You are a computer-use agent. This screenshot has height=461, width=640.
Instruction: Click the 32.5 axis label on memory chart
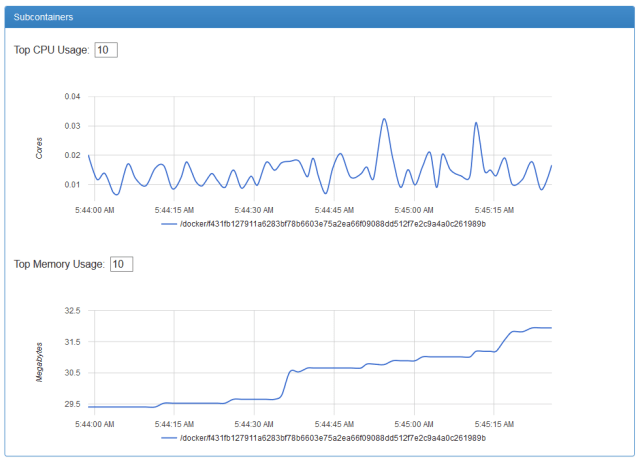coord(72,311)
